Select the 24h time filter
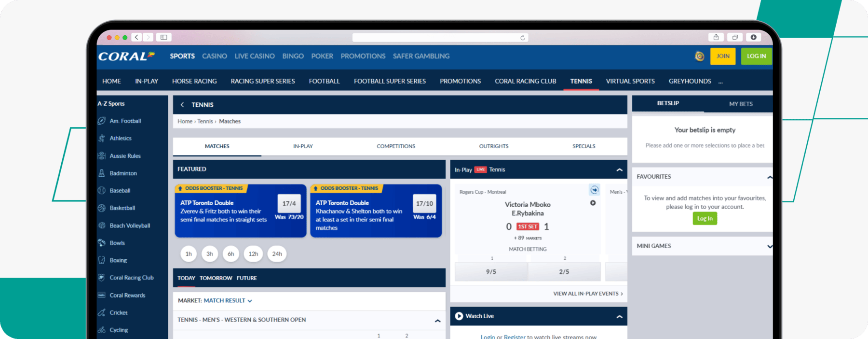The image size is (868, 339). tap(277, 254)
